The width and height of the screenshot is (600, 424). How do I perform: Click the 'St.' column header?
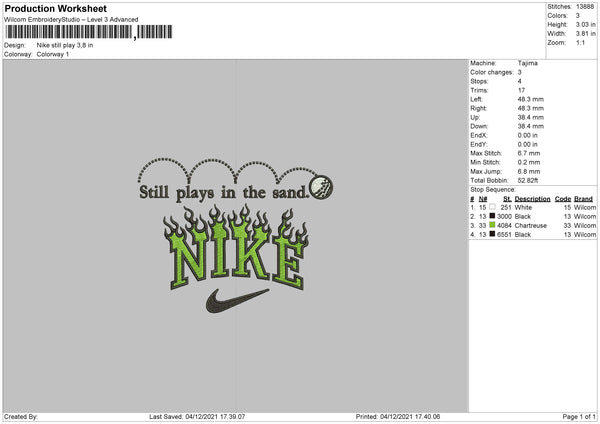507,199
